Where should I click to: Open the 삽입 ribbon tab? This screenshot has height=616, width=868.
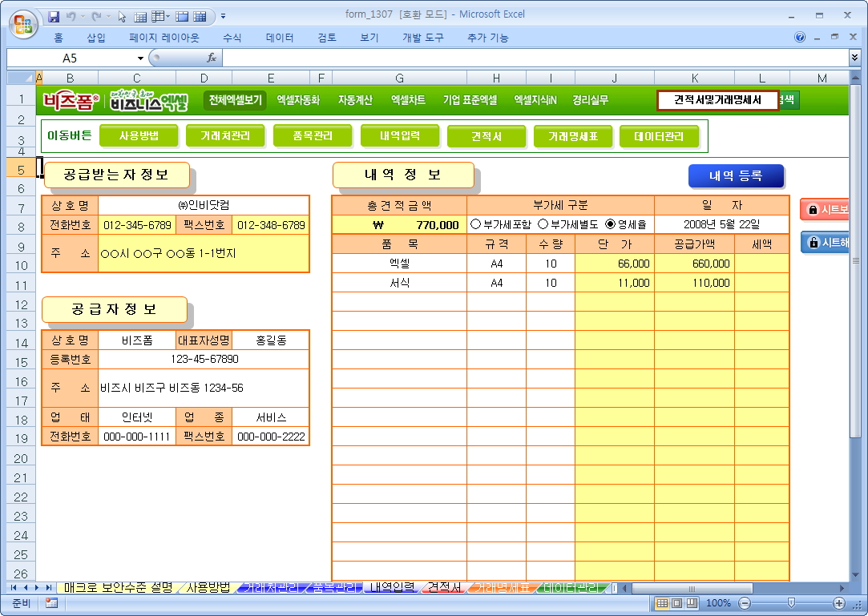[95, 38]
